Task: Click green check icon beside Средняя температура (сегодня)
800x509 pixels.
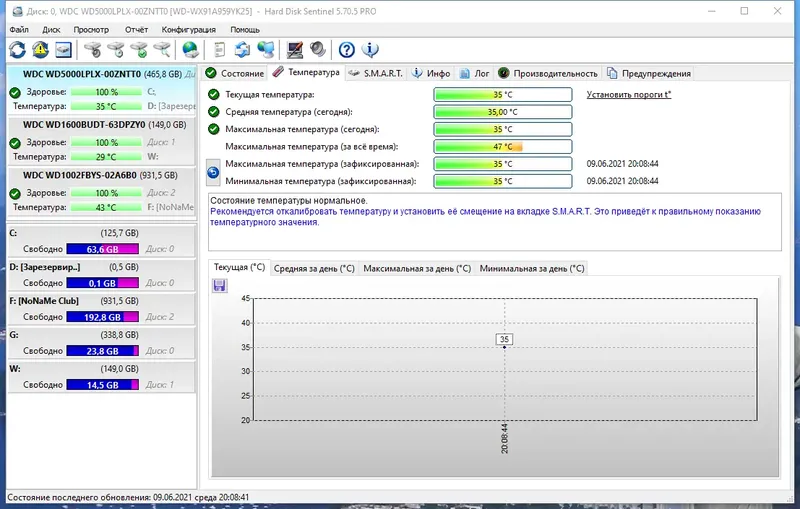Action: pyautogui.click(x=214, y=112)
